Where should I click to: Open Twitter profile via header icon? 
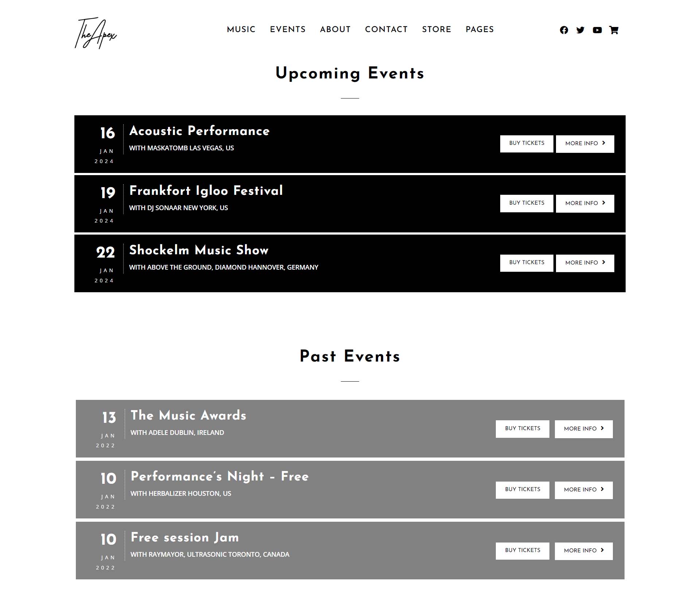click(580, 29)
